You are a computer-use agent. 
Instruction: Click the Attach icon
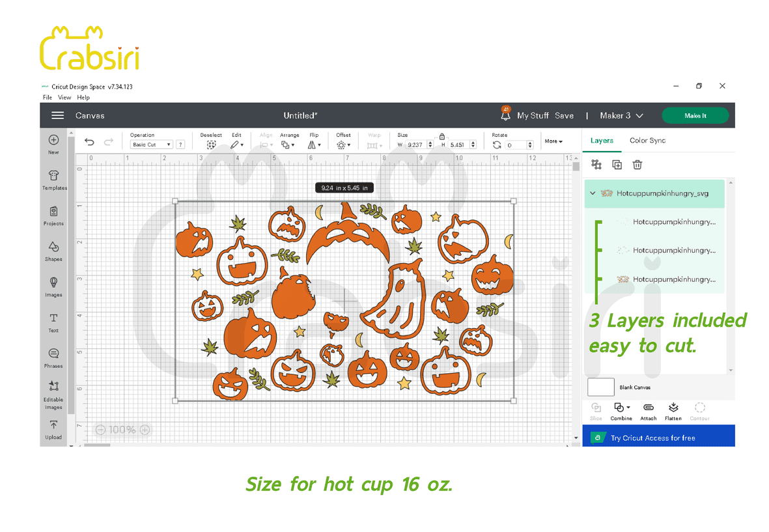648,408
